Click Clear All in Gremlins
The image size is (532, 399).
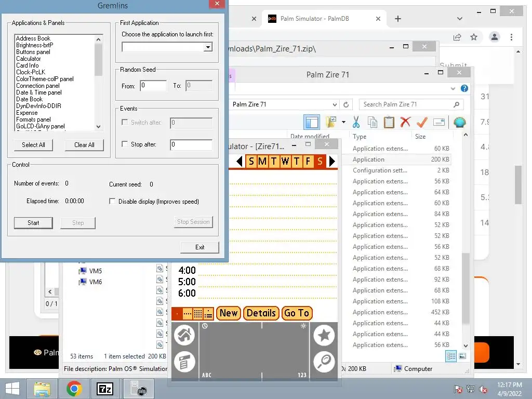pyautogui.click(x=84, y=145)
